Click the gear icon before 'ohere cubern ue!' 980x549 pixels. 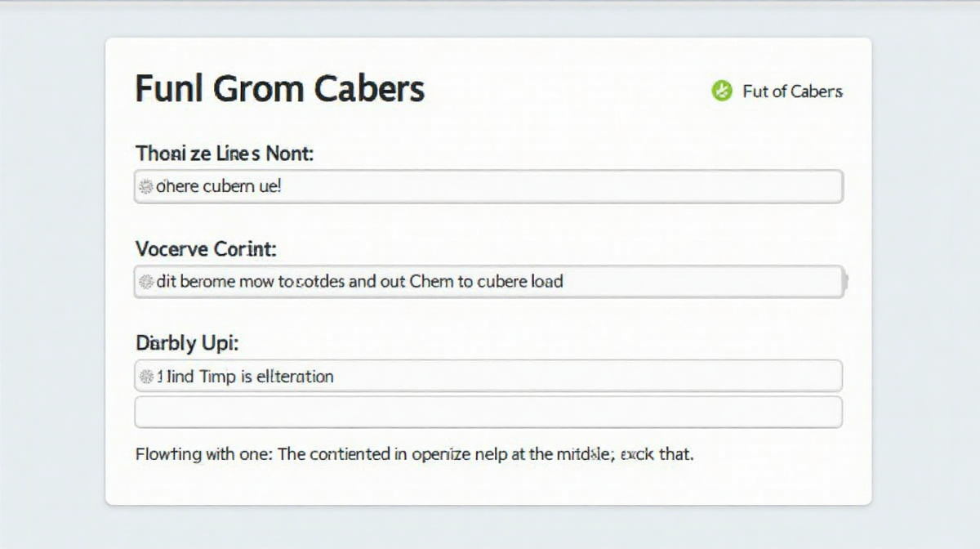pos(146,187)
